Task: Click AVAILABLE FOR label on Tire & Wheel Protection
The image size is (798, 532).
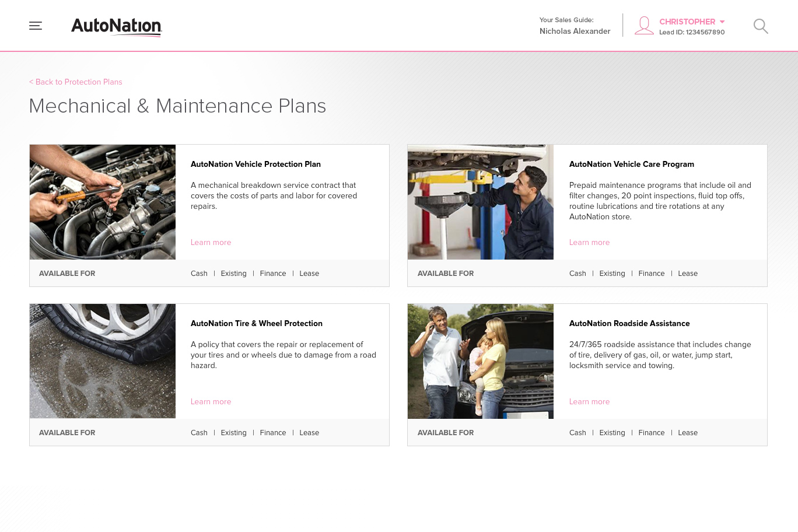Action: (x=67, y=432)
